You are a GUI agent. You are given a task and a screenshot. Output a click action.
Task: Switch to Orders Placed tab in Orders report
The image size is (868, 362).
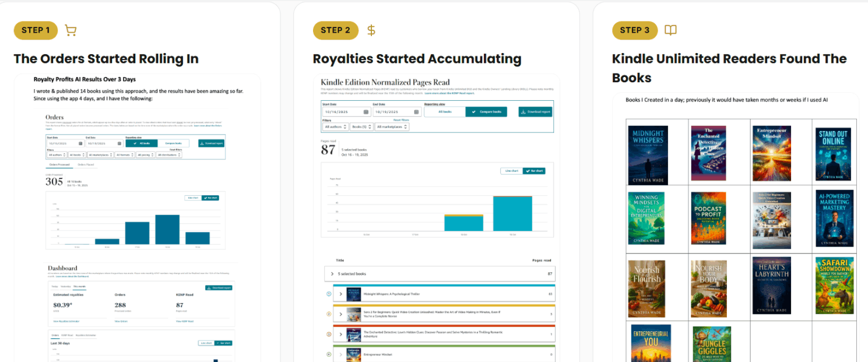click(x=86, y=164)
